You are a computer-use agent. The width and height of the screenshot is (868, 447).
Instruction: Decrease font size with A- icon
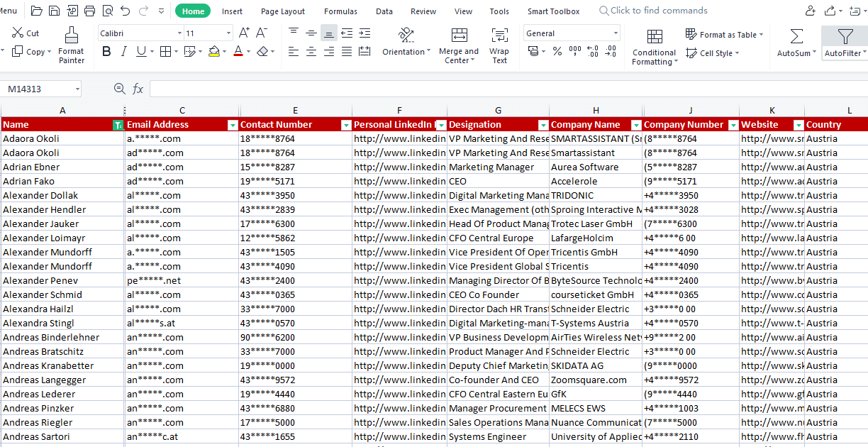pos(262,33)
